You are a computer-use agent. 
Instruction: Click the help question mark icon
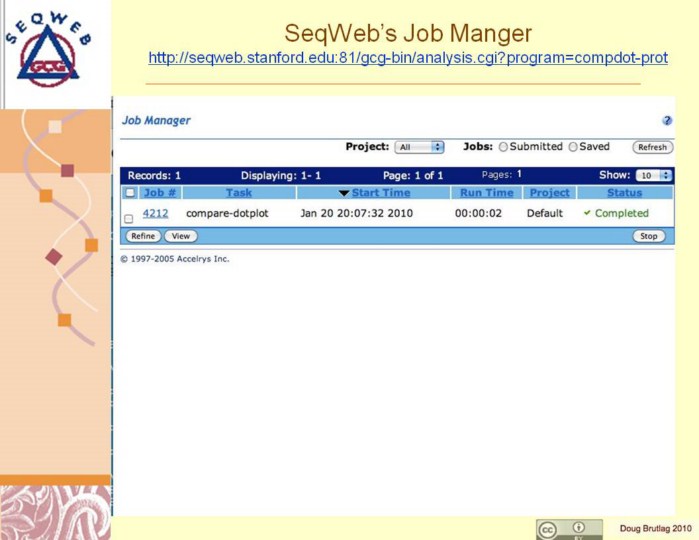pos(667,120)
